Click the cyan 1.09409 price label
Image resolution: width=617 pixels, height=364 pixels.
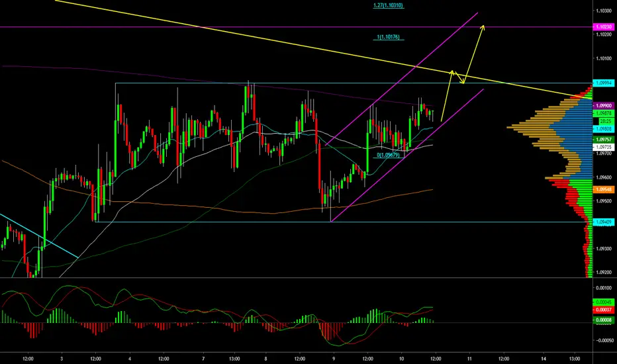coord(603,222)
